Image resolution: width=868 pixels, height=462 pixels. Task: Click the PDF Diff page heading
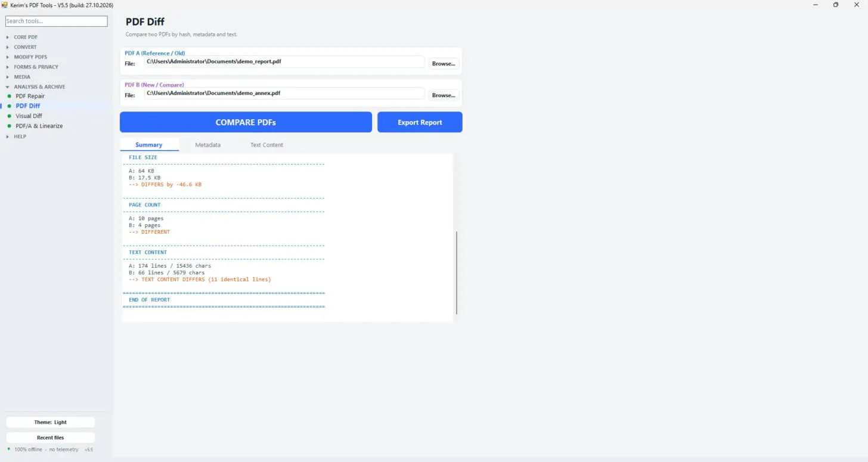point(145,22)
